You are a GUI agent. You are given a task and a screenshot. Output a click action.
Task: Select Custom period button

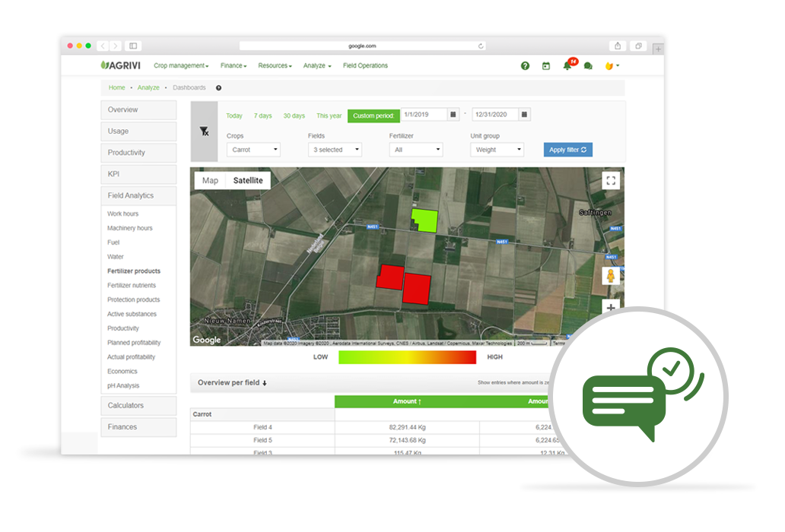[373, 116]
